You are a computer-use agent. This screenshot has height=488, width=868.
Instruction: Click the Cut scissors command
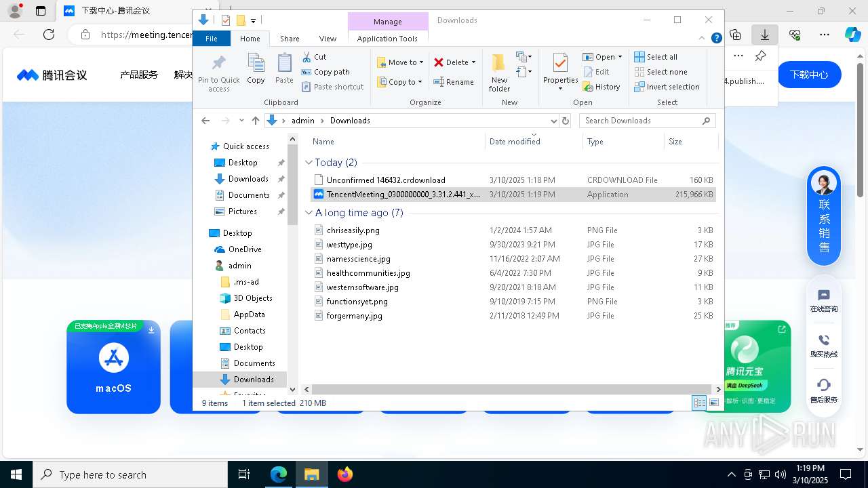click(314, 57)
